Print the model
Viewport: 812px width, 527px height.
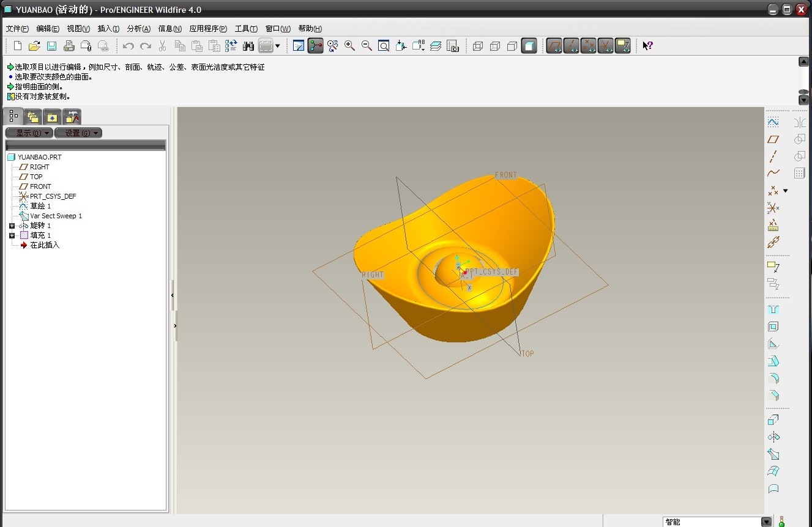pos(69,46)
